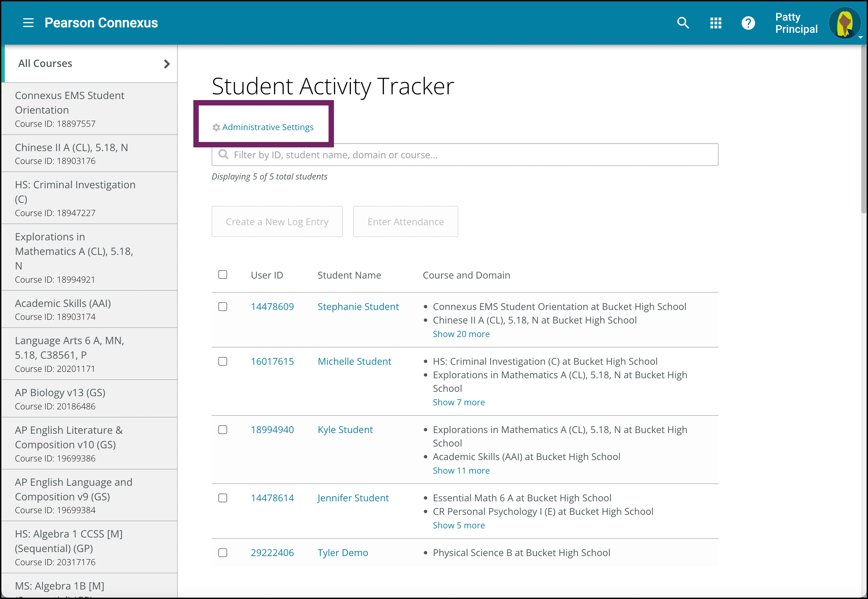Click Patty Principal's avatar picture

click(844, 23)
